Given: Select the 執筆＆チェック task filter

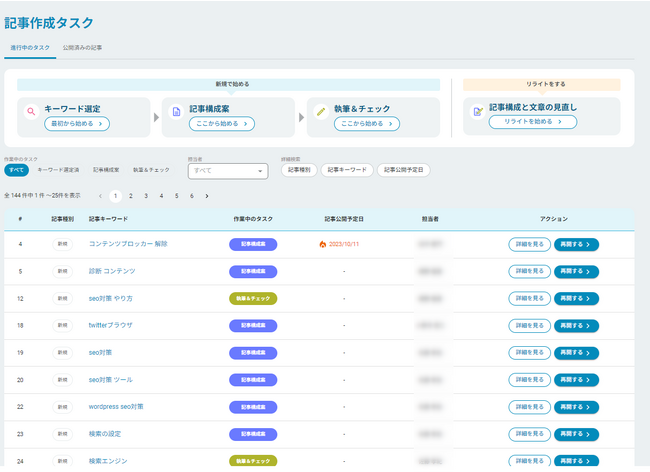Looking at the screenshot, I should [151, 170].
